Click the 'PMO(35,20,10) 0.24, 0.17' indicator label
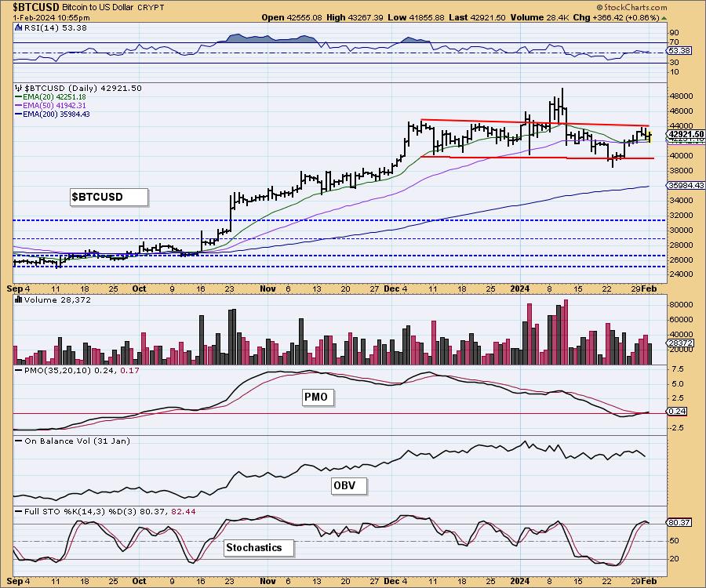This screenshot has width=706, height=588. point(82,370)
